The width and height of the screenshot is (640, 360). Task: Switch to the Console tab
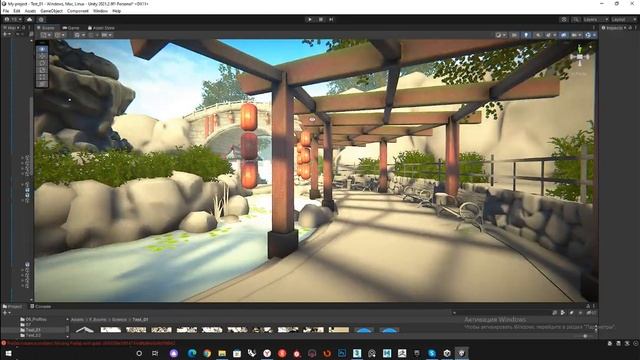click(x=40, y=306)
